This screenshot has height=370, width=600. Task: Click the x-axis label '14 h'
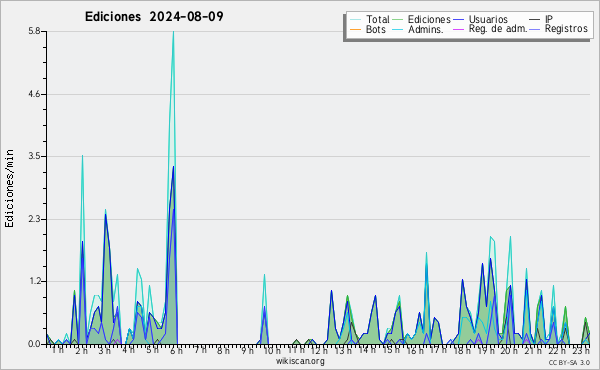click(367, 350)
